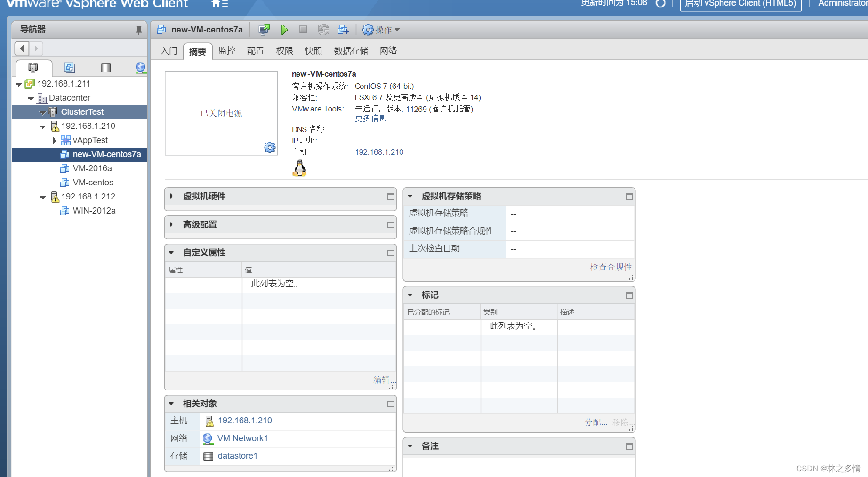The height and width of the screenshot is (477, 868).
Task: Maximize the 相关对象 panel
Action: pyautogui.click(x=391, y=404)
